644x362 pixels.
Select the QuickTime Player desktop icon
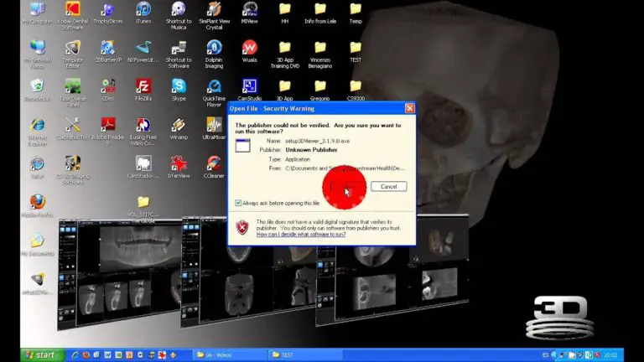coord(214,93)
